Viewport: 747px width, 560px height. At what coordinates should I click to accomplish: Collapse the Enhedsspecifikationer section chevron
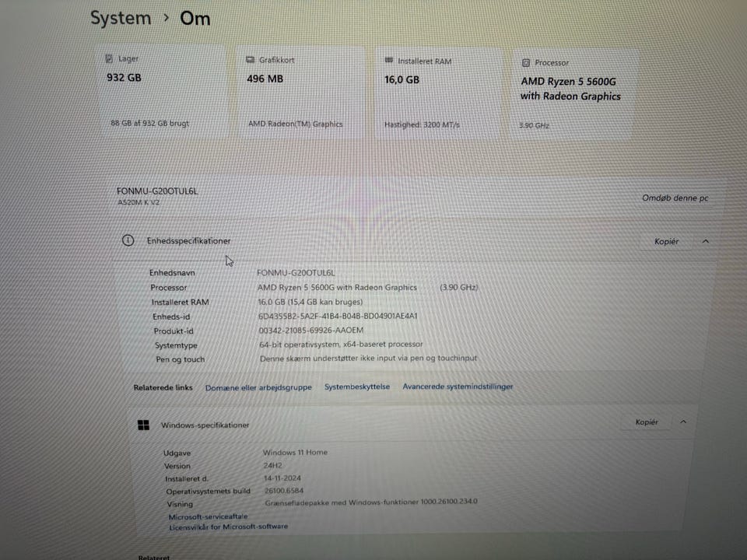tap(706, 241)
